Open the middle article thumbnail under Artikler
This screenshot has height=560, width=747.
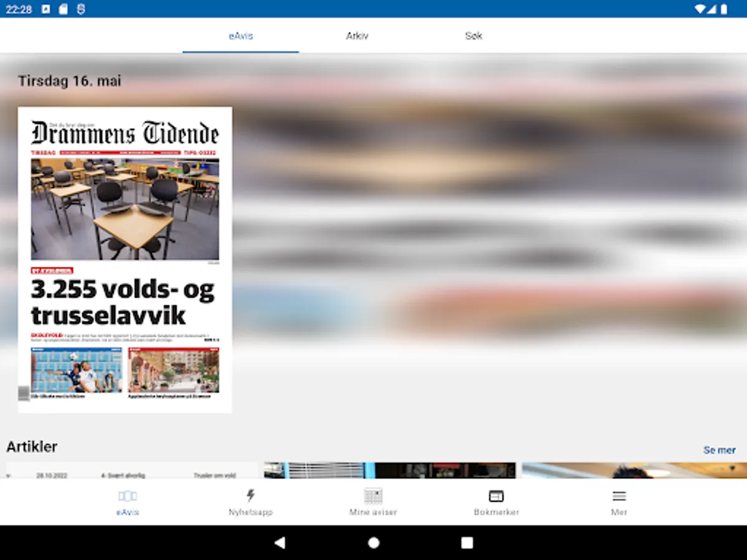390,470
